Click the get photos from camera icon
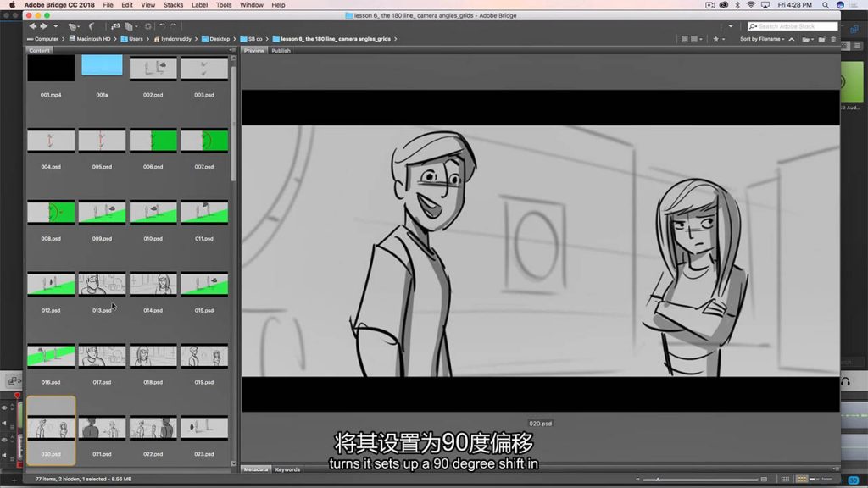Viewport: 868px width, 488px height. (x=115, y=26)
